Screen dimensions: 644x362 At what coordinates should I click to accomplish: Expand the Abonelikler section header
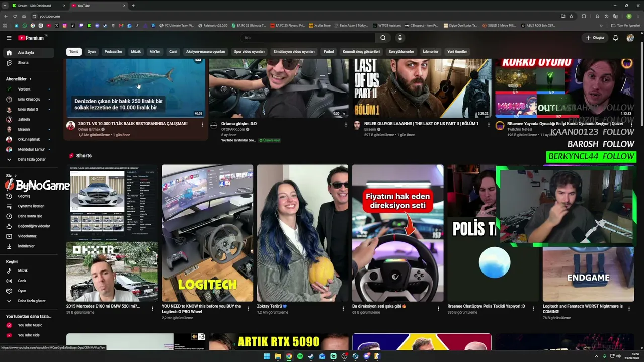[19, 79]
